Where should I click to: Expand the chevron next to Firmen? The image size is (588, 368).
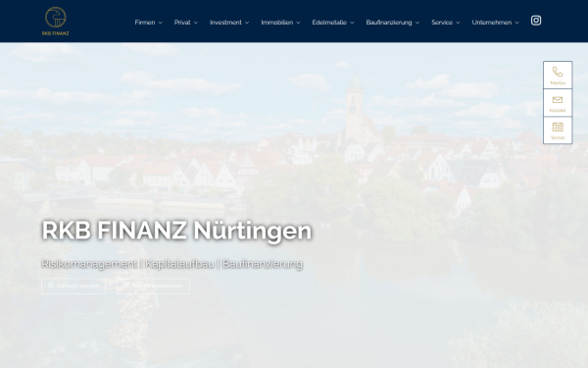click(160, 23)
